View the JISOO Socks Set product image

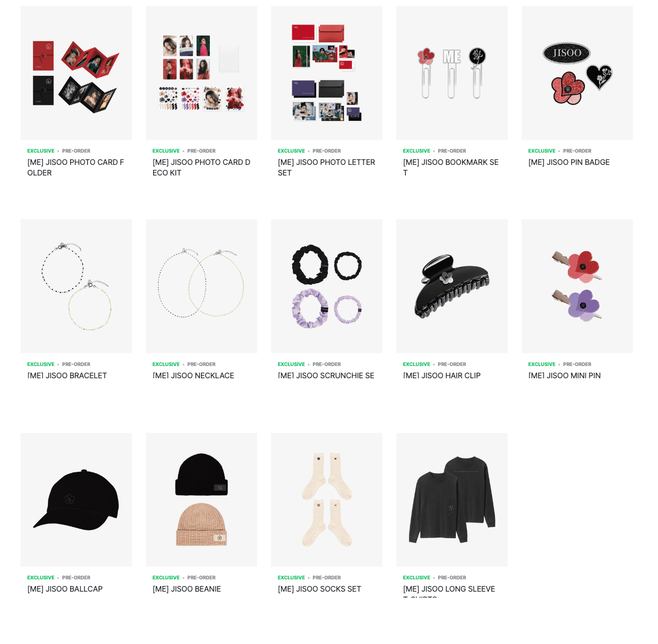point(326,500)
